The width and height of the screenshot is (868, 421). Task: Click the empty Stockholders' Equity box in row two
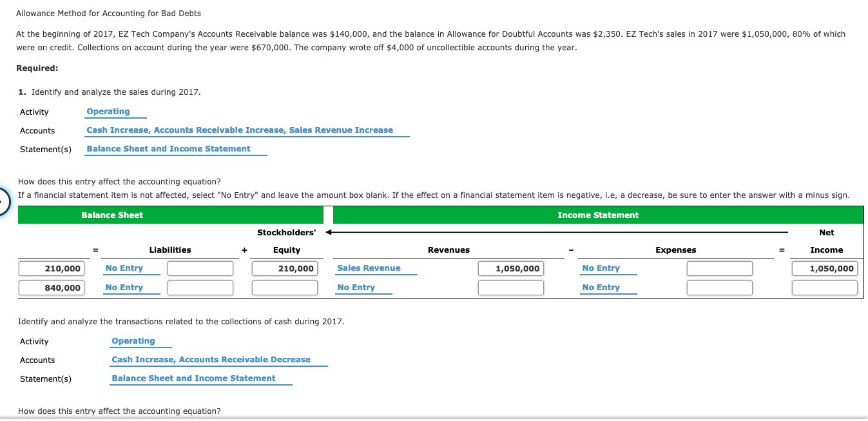point(285,287)
